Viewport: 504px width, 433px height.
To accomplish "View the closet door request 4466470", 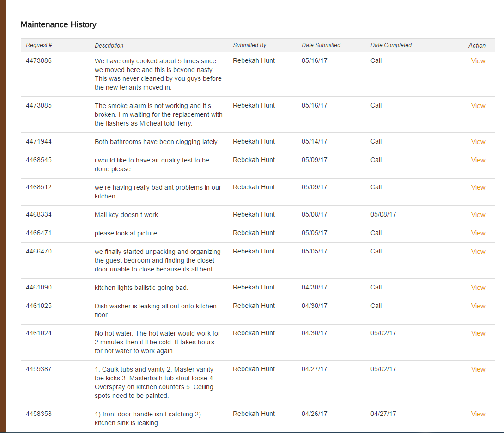I will click(x=478, y=252).
